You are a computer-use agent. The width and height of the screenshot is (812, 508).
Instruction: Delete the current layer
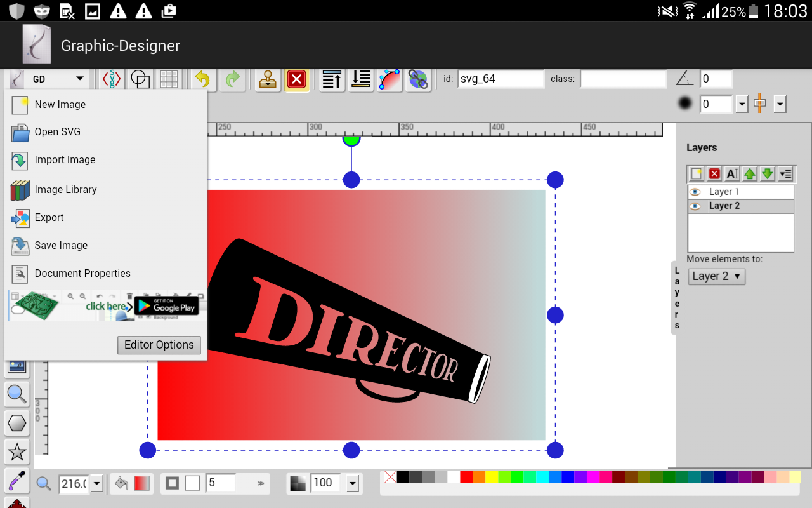714,174
